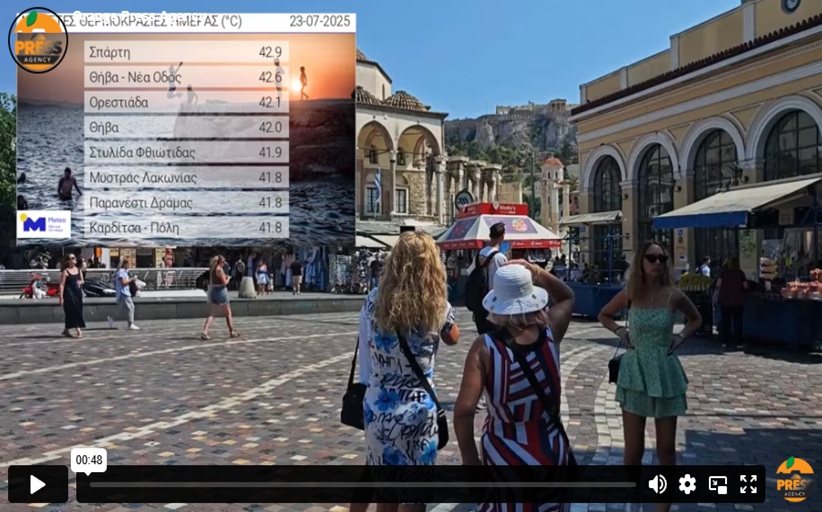Select the Καρδίτσα - Πόλη 41.8 row
The height and width of the screenshot is (512, 822).
pos(186,228)
